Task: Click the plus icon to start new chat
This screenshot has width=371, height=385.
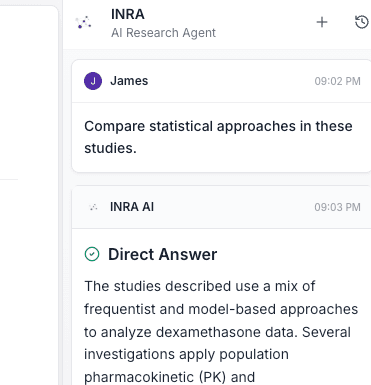Action: tap(322, 22)
